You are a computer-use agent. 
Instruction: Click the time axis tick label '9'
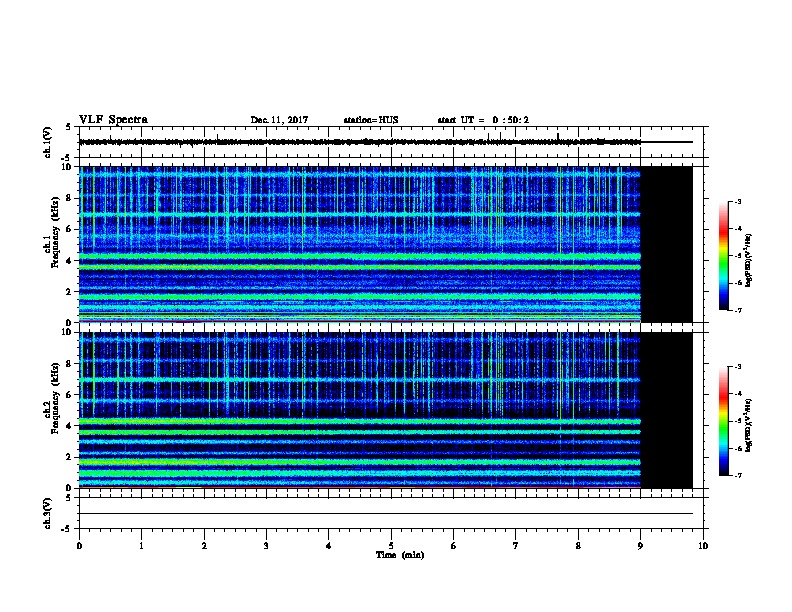point(640,546)
